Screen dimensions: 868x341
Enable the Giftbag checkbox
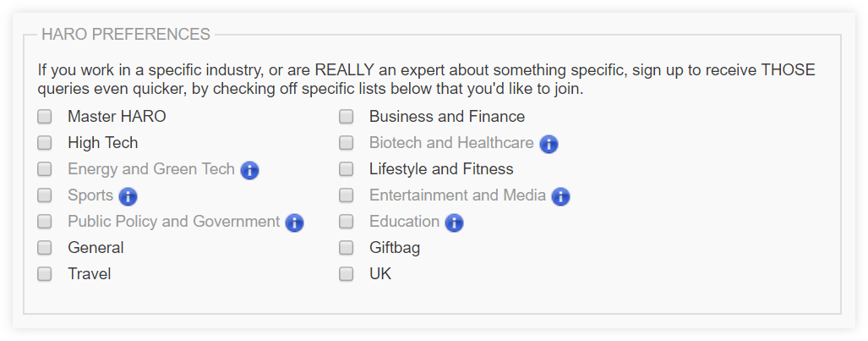[x=346, y=247]
